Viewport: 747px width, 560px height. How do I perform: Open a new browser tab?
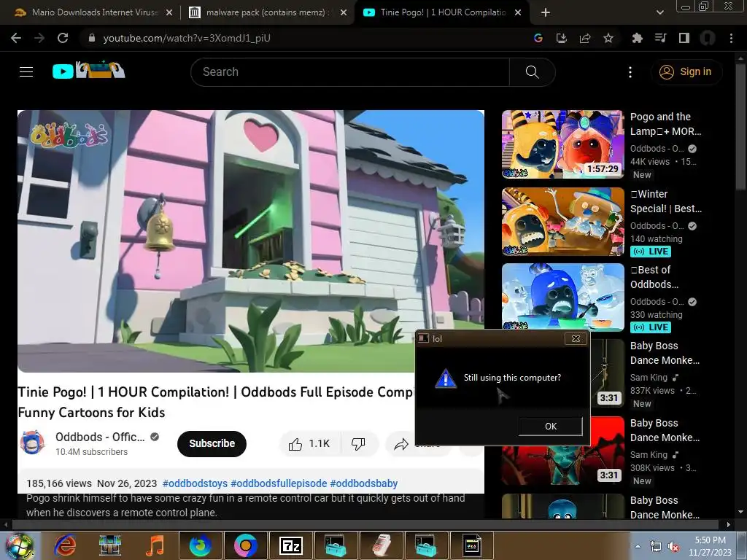click(546, 12)
